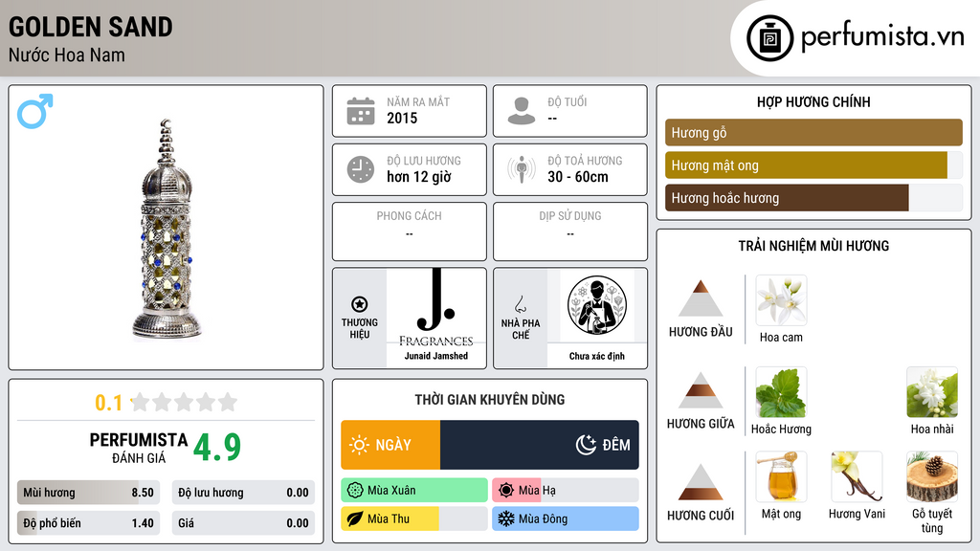Click the J. Fragrances brand logo

tap(436, 308)
